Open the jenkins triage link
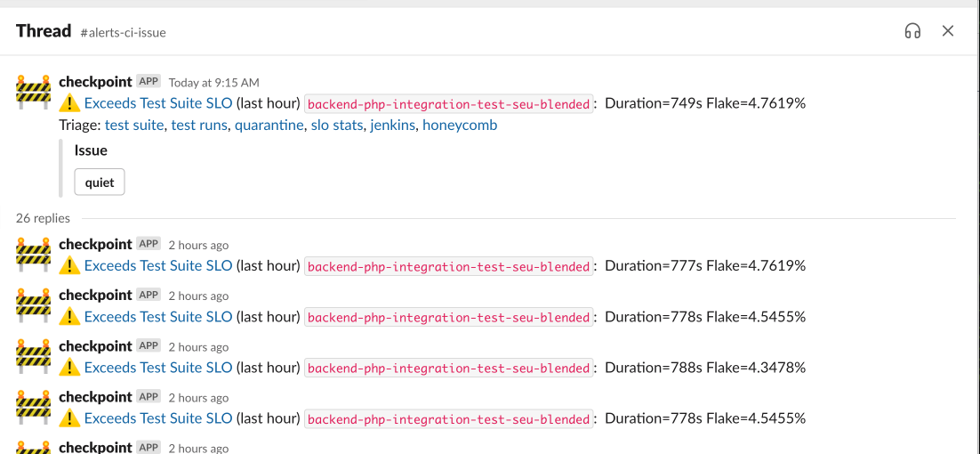The image size is (980, 454). click(x=392, y=125)
